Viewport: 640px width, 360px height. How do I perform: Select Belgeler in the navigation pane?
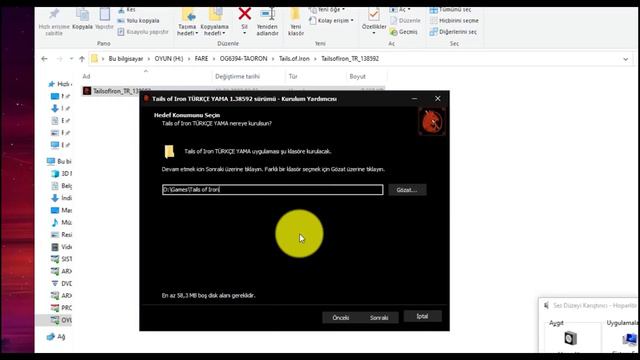pos(61,186)
